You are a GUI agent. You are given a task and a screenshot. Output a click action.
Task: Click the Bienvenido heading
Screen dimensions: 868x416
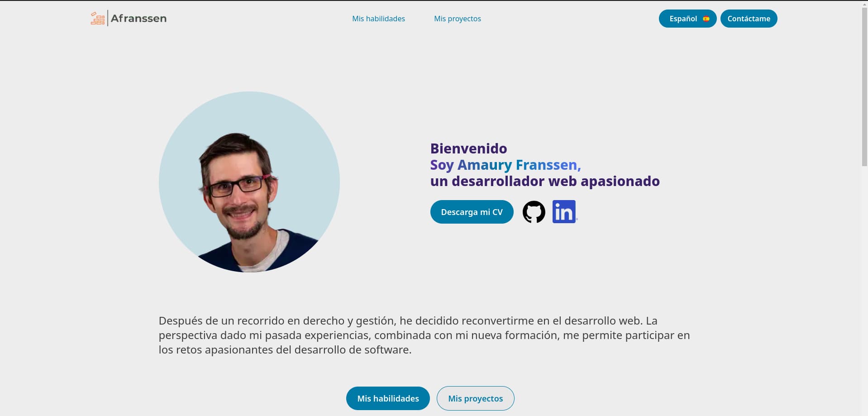coord(468,148)
